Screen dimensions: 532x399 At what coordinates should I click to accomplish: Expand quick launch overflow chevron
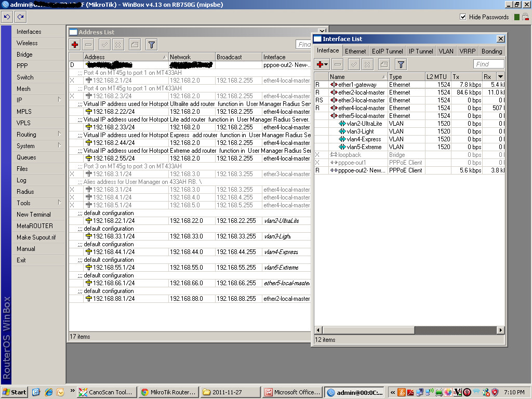(x=72, y=391)
